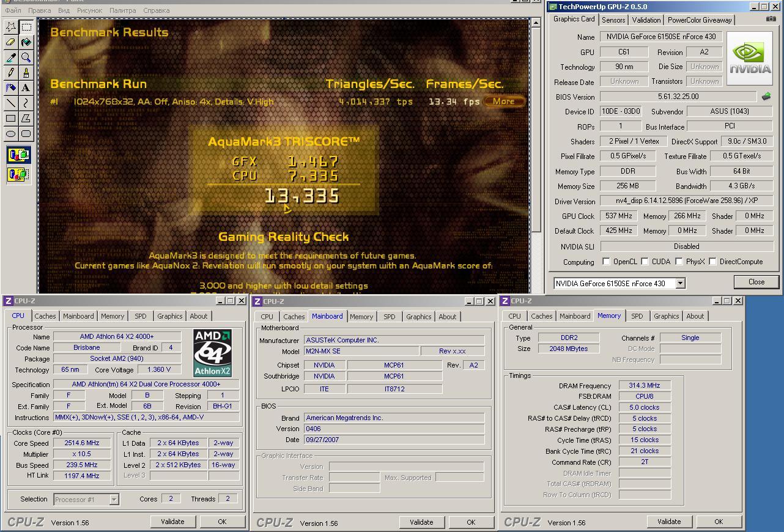Open the Processor #1 selection dropdown
This screenshot has height=532, width=784.
[114, 500]
